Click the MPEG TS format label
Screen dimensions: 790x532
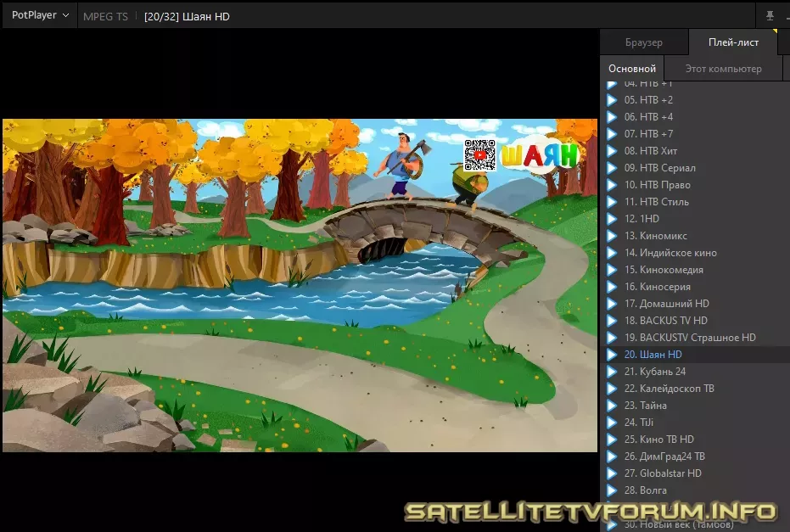pyautogui.click(x=105, y=17)
